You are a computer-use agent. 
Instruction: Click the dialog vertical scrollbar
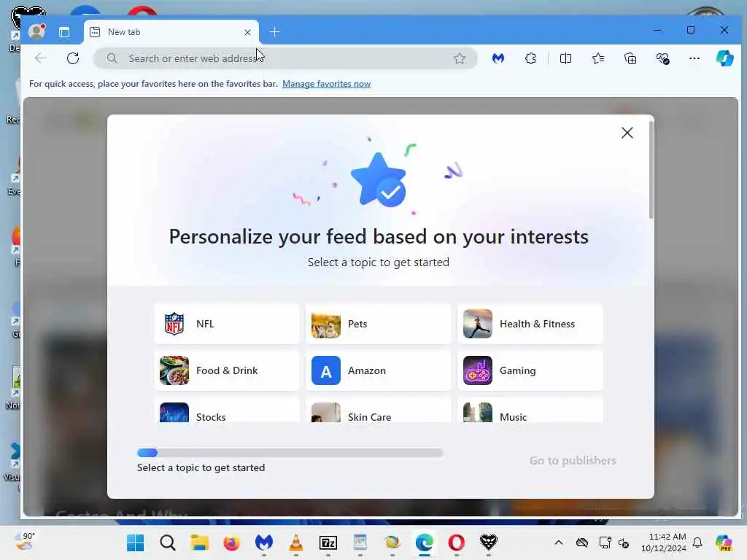click(x=651, y=170)
